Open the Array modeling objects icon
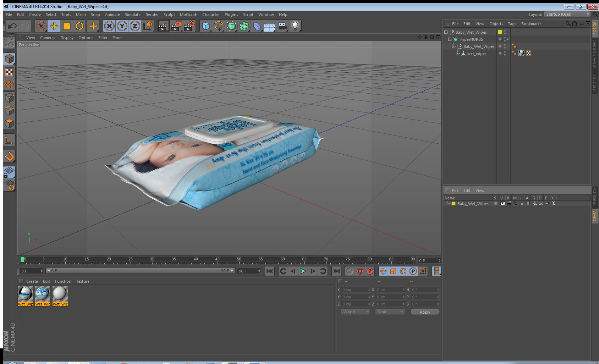 point(244,26)
